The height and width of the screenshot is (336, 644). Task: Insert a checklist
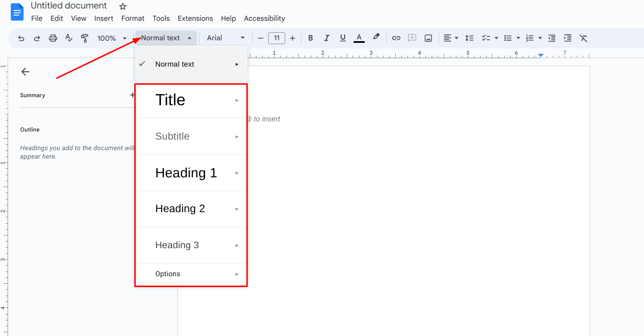(x=486, y=38)
